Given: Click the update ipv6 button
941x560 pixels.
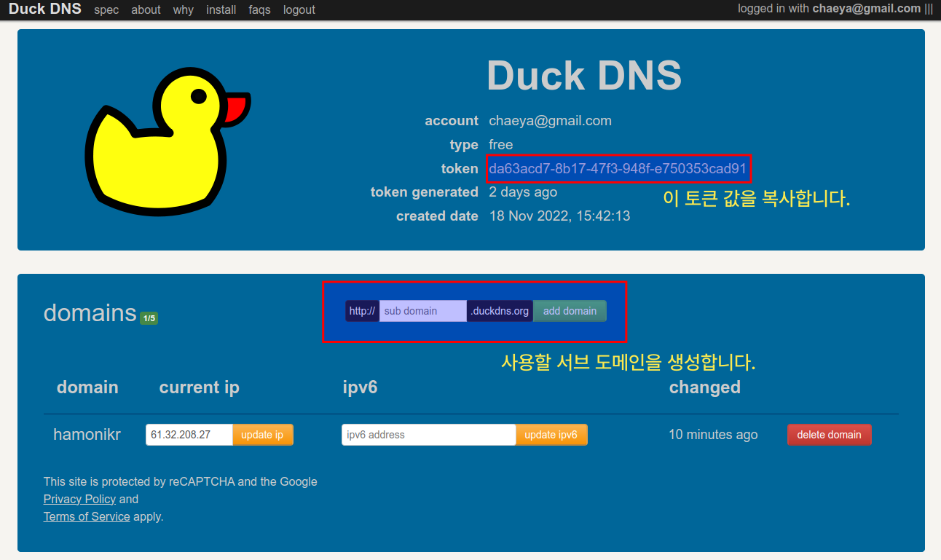Looking at the screenshot, I should pos(551,435).
